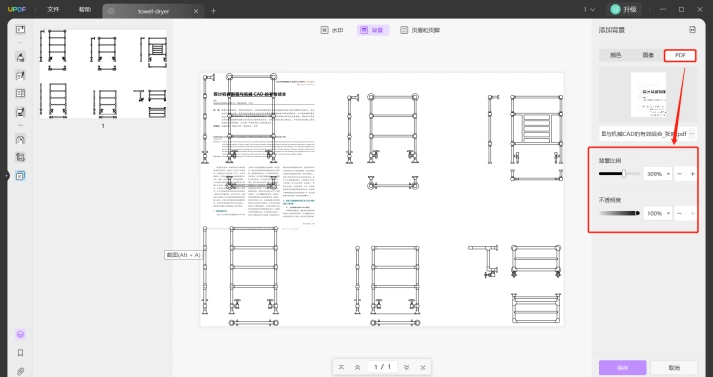The width and height of the screenshot is (713, 377).
Task: Click the icon beside 添加背景 title
Action: 692,30
